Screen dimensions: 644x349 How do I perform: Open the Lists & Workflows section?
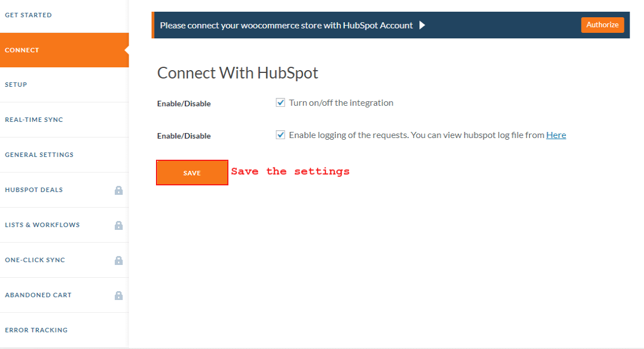click(65, 225)
